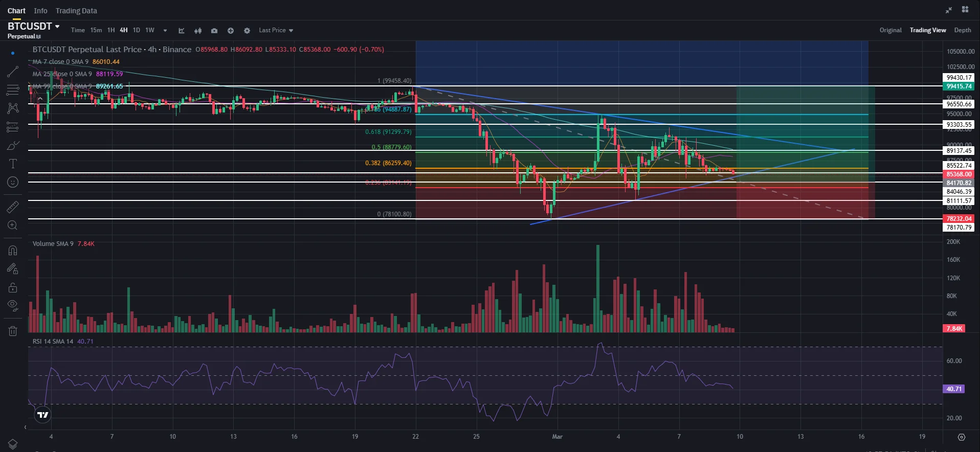980x452 pixels.
Task: Expand more time intervals arrow
Action: click(165, 31)
